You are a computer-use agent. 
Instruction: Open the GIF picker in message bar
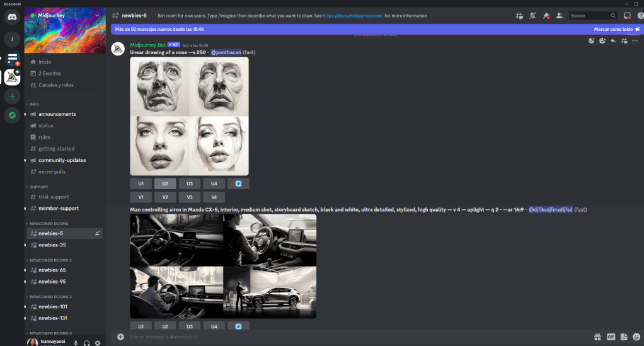(611, 337)
